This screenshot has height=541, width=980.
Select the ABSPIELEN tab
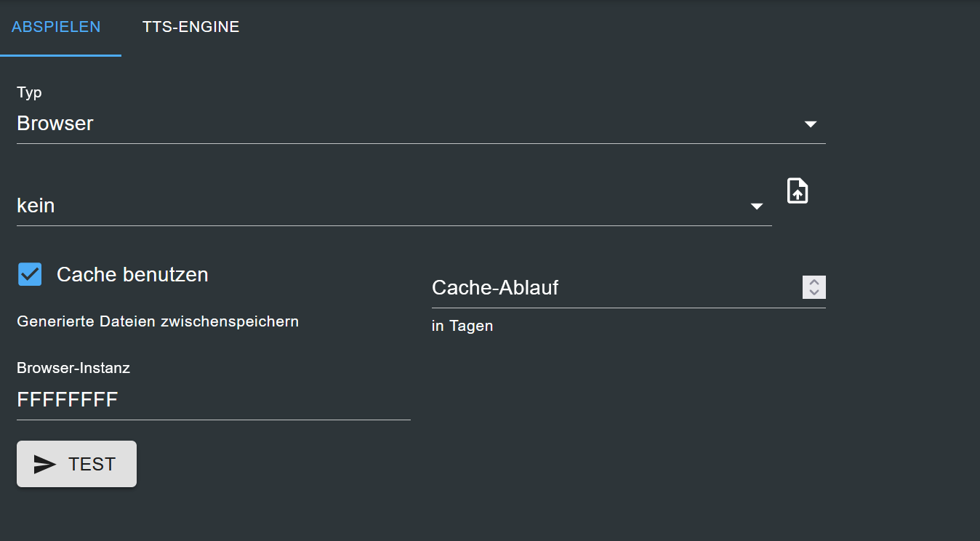[56, 27]
